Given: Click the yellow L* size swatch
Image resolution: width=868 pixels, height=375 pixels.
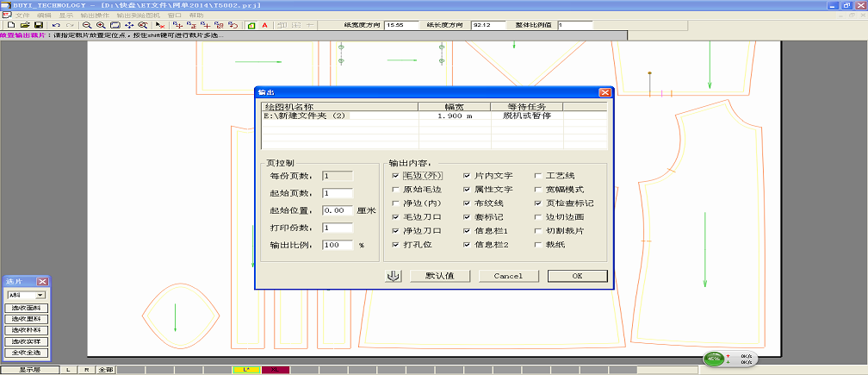Looking at the screenshot, I should click(x=247, y=370).
